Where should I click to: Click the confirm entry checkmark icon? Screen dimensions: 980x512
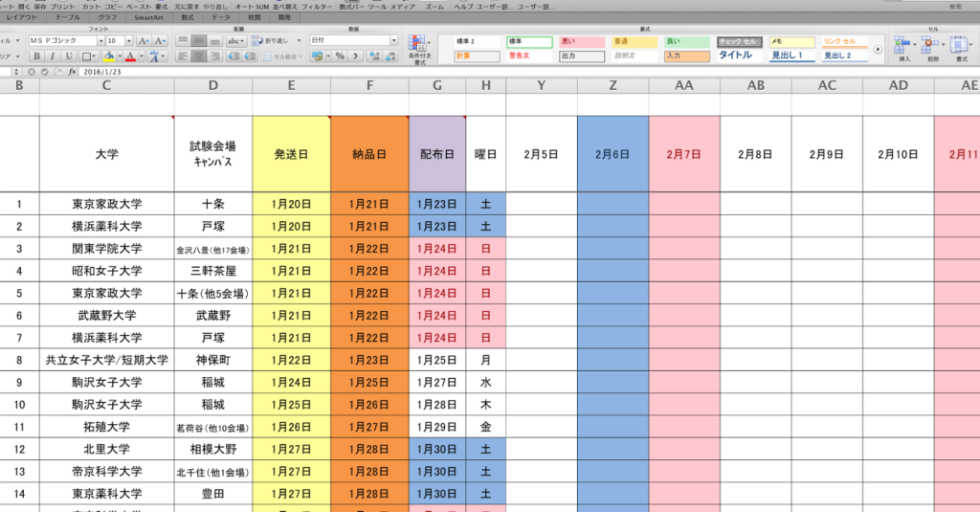tap(44, 72)
